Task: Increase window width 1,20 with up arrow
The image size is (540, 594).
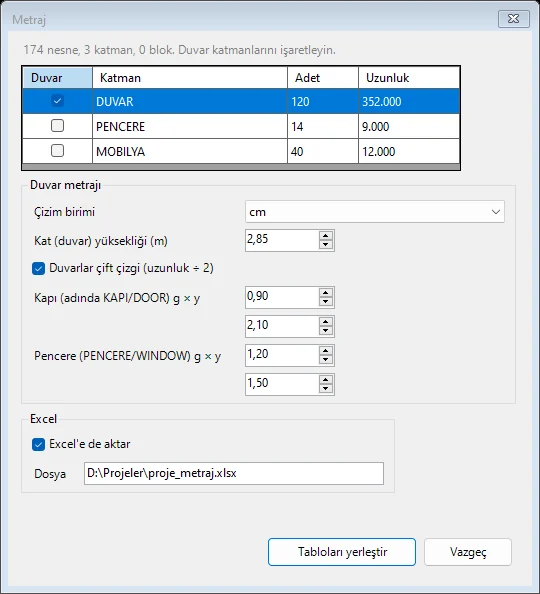Action: 326,351
